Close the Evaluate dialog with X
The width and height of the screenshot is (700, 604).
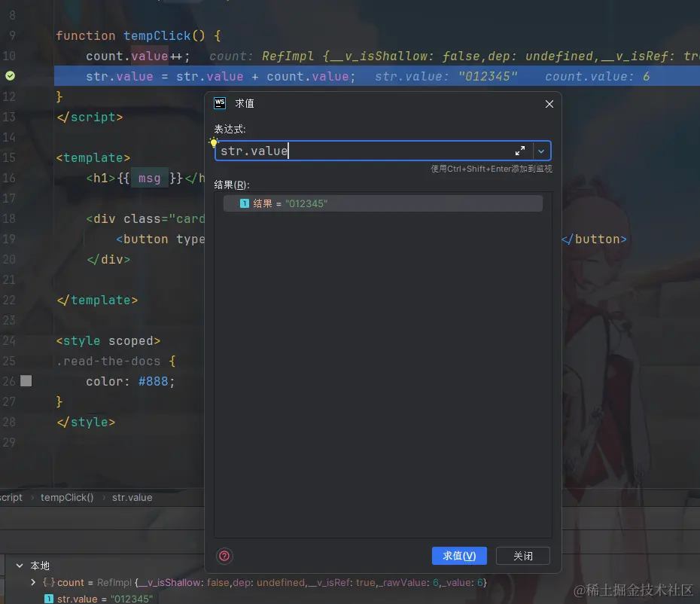coord(549,104)
